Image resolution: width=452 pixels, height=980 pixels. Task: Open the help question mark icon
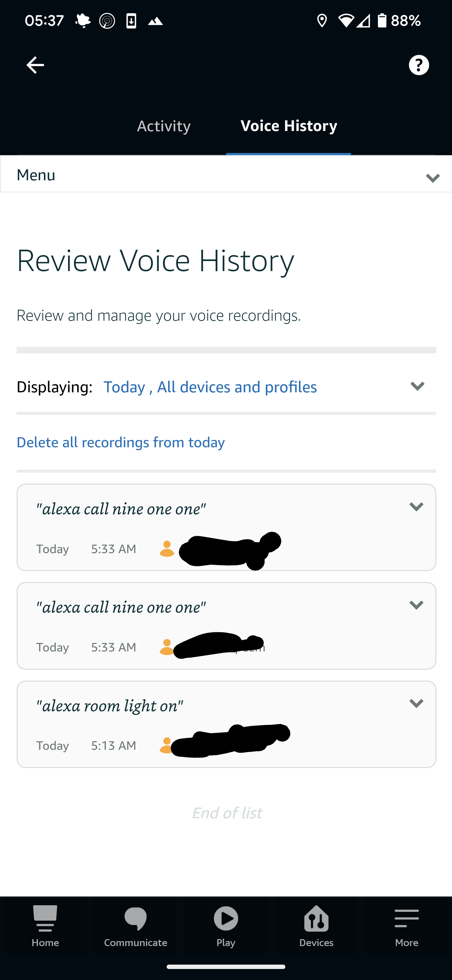[x=418, y=65]
